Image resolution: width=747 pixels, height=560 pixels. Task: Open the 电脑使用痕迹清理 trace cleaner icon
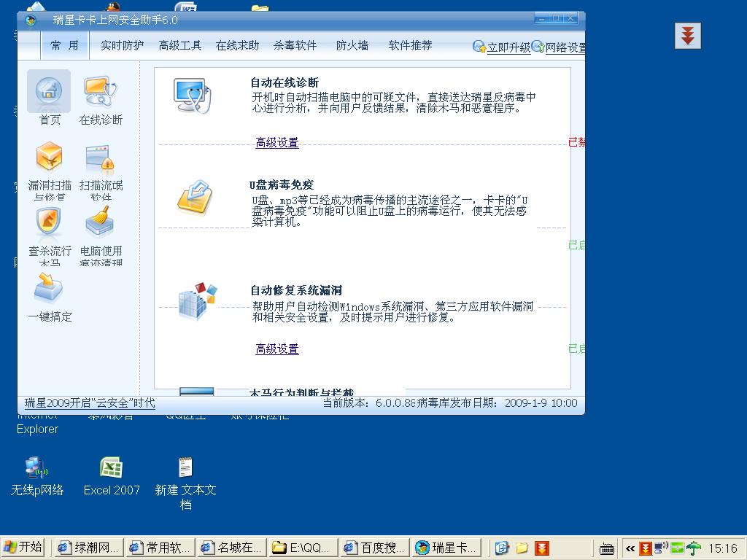click(99, 222)
